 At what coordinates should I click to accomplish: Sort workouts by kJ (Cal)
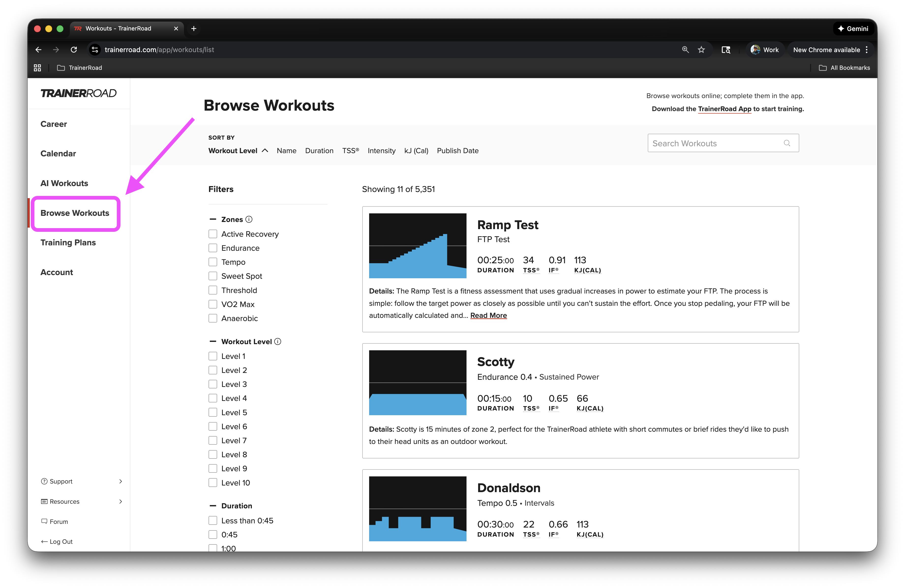coord(416,150)
